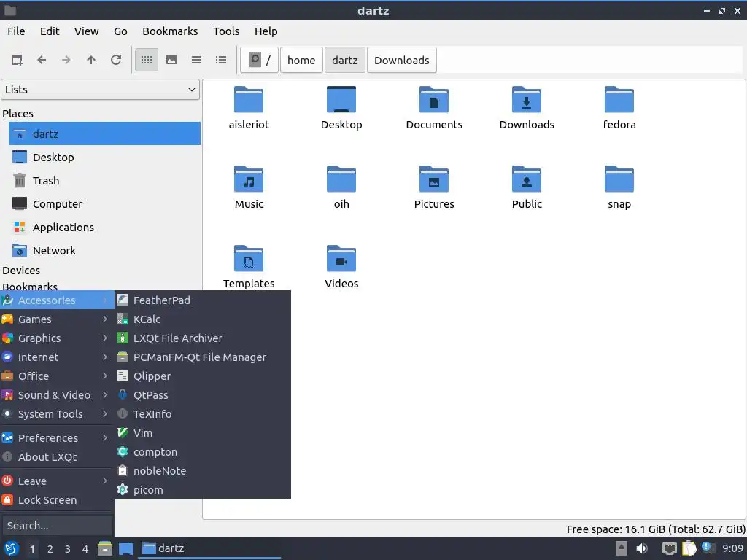Viewport: 747px width, 560px height.
Task: Select the Public folder icon
Action: [x=527, y=179]
